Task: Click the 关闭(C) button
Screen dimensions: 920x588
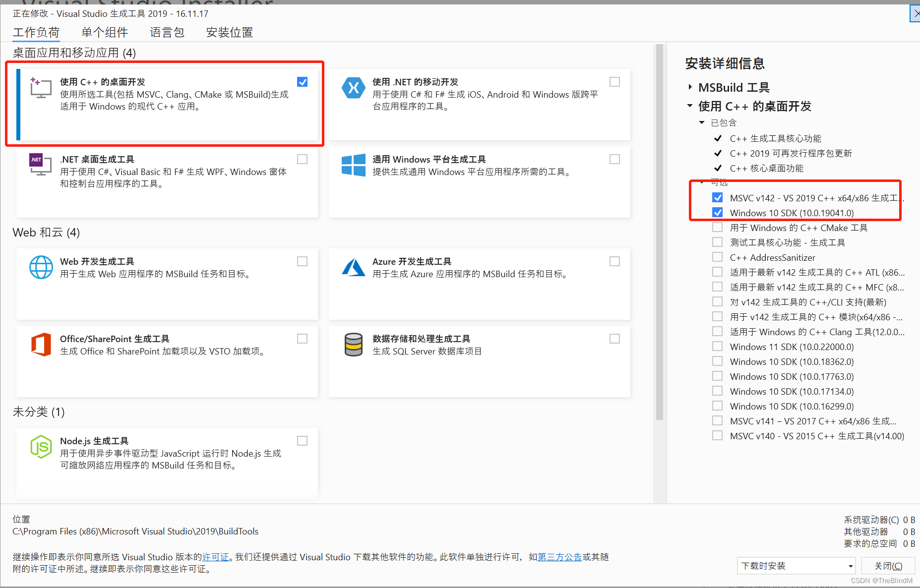Action: tap(888, 566)
